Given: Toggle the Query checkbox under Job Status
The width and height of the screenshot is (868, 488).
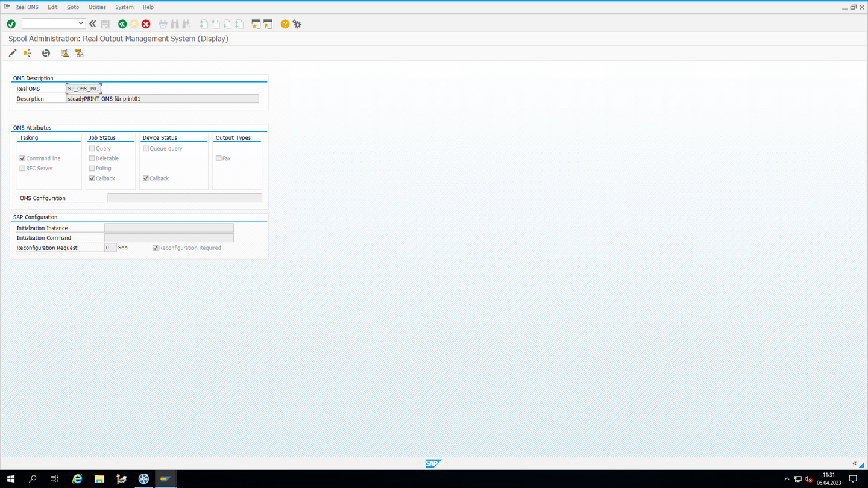Looking at the screenshot, I should tap(92, 149).
